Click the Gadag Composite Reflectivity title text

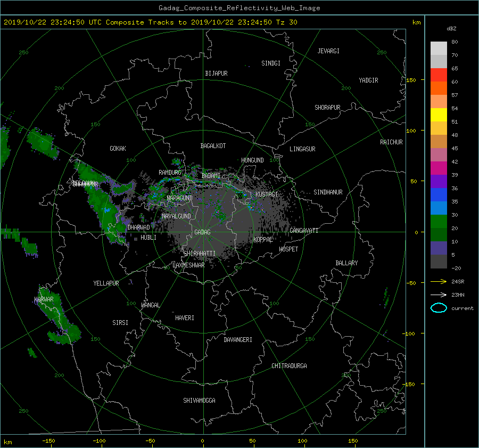pyautogui.click(x=239, y=8)
